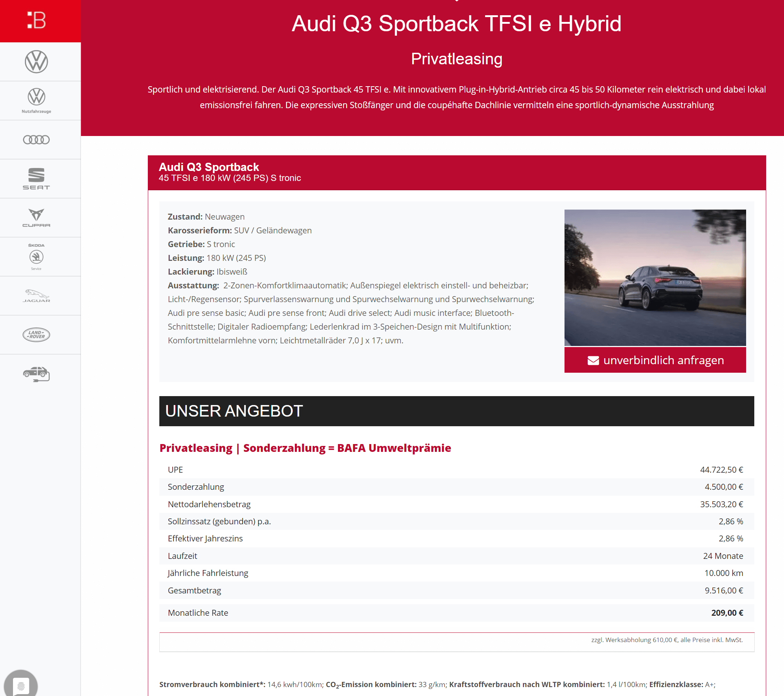Image resolution: width=784 pixels, height=696 pixels.
Task: Open the electric vehicles charging car icon
Action: tap(36, 374)
